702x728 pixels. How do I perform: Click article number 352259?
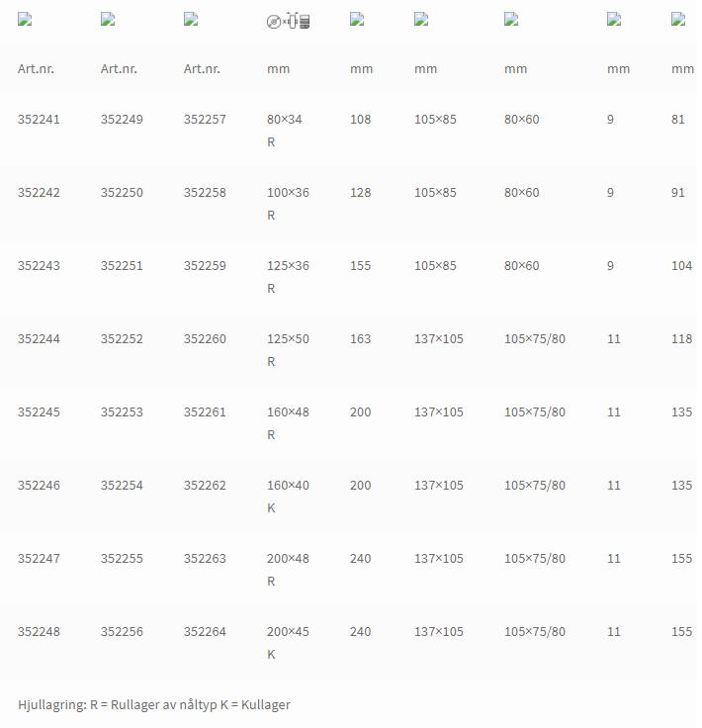(x=205, y=266)
